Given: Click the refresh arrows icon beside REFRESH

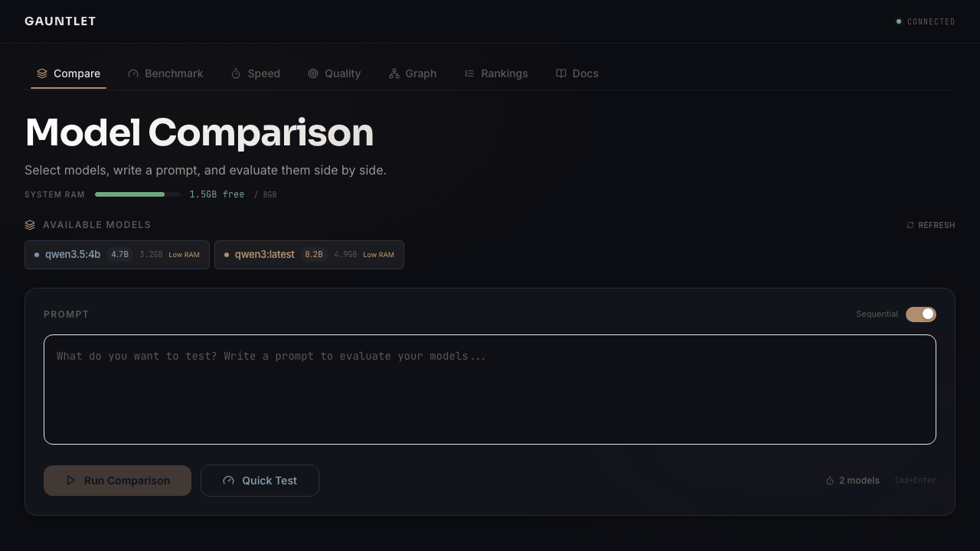Looking at the screenshot, I should click(x=910, y=225).
